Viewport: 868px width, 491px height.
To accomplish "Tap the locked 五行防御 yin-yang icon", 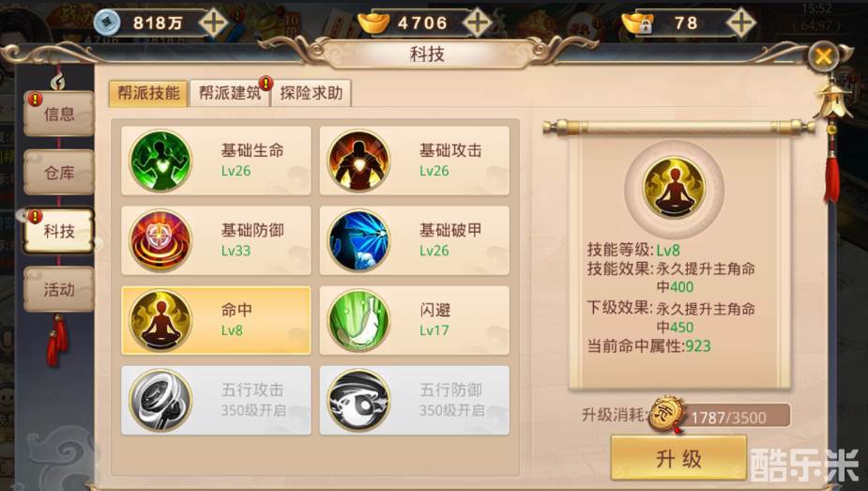I will click(358, 400).
